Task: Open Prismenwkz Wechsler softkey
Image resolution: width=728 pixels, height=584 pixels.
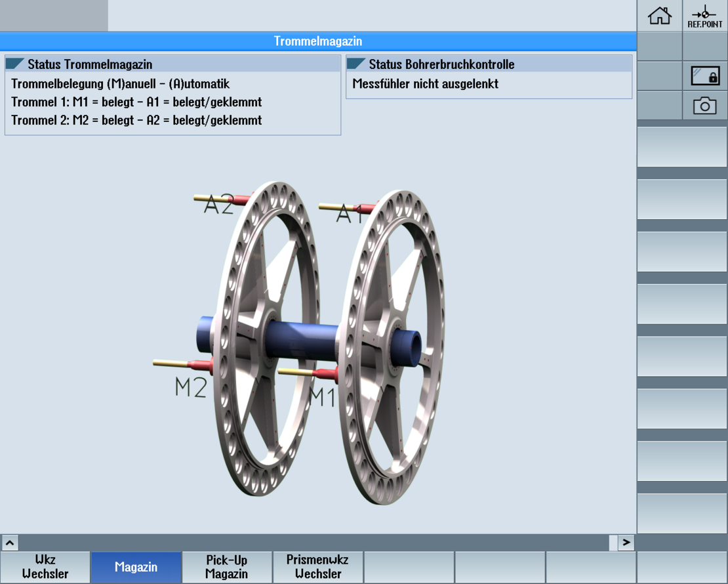Action: pyautogui.click(x=317, y=567)
